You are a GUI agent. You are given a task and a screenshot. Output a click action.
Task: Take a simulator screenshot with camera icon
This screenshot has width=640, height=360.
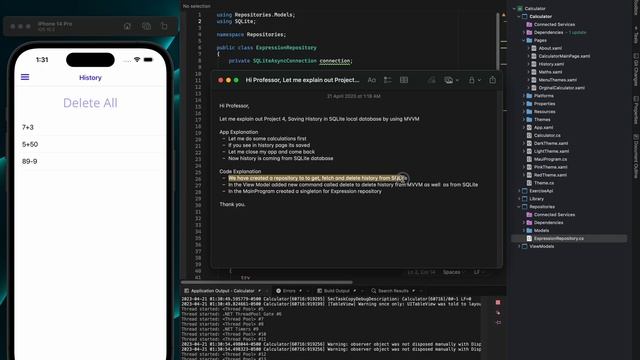pyautogui.click(x=146, y=26)
